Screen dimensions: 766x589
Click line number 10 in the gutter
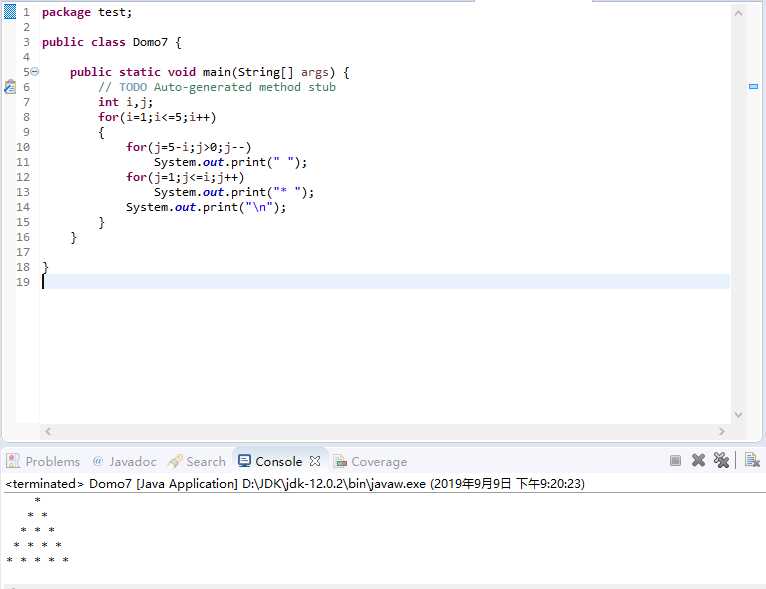tap(23, 147)
